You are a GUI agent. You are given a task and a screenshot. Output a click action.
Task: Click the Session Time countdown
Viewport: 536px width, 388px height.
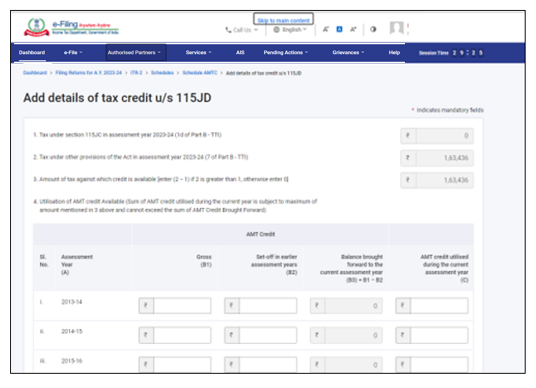[x=451, y=53]
